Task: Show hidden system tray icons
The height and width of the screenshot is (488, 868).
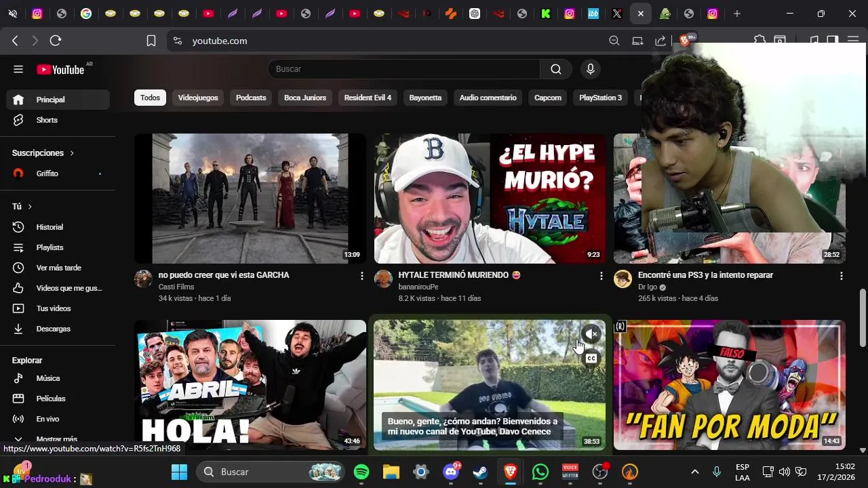Action: pyautogui.click(x=694, y=472)
